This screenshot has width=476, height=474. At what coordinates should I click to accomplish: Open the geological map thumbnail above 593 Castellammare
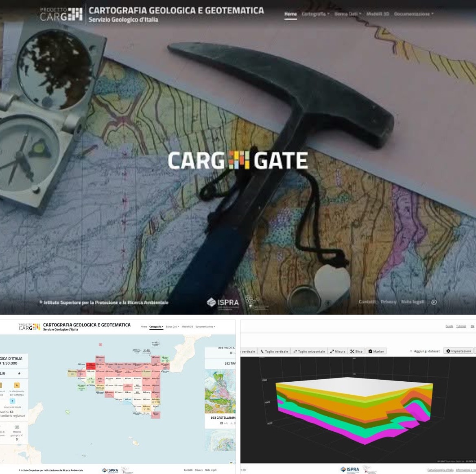coord(220,391)
